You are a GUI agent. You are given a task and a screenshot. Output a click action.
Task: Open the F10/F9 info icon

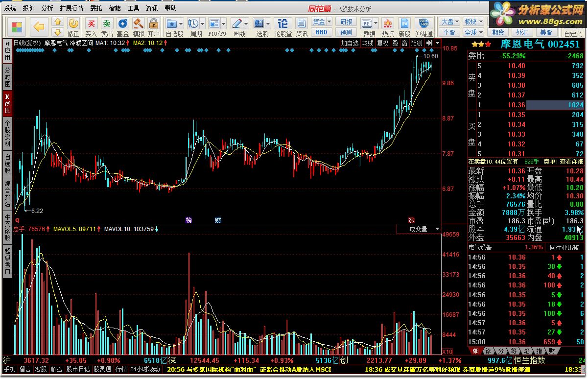point(214,24)
